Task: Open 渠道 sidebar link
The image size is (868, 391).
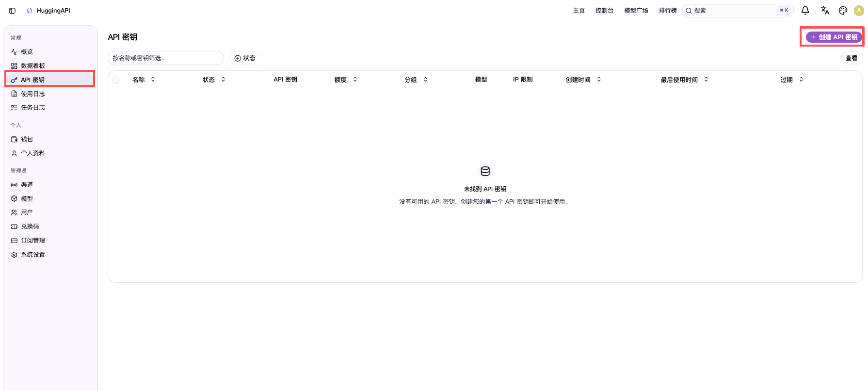Action: pyautogui.click(x=50, y=185)
